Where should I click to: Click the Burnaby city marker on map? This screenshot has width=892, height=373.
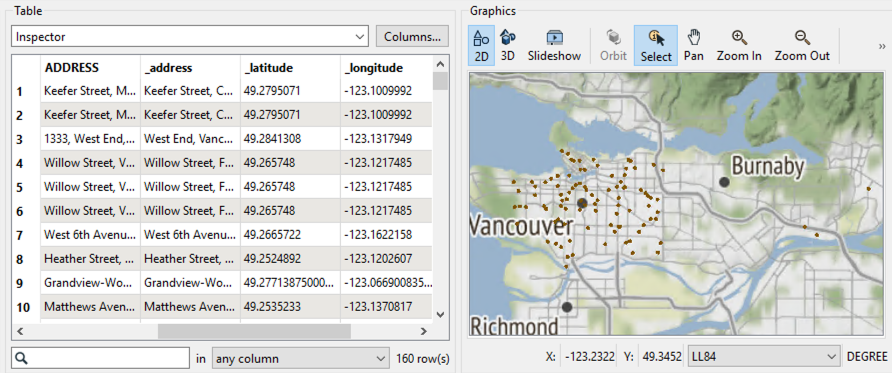tap(724, 182)
